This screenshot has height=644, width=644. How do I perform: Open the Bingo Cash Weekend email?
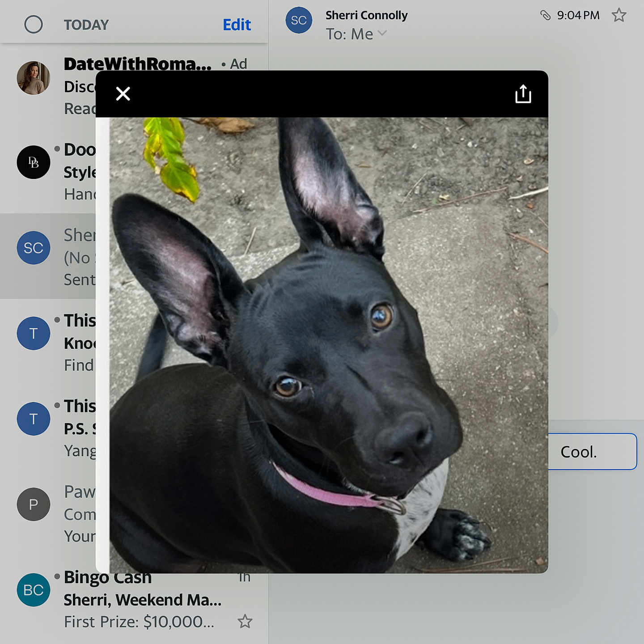[x=143, y=600]
